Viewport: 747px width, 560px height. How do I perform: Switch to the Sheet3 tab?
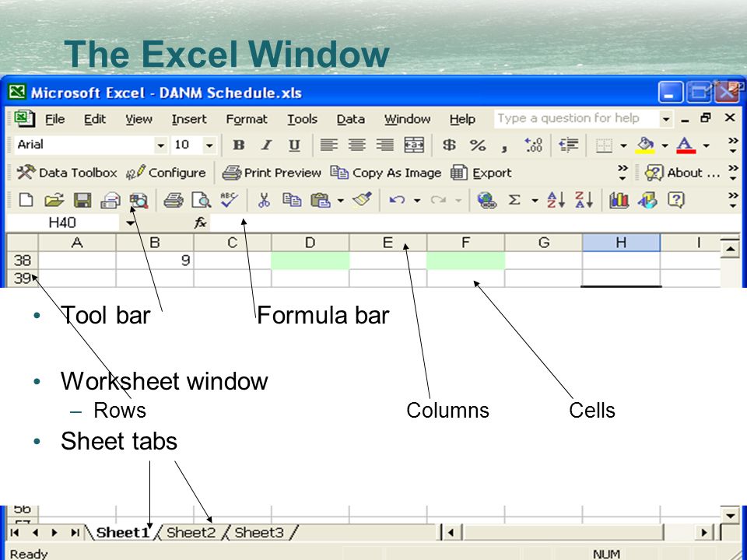click(259, 532)
